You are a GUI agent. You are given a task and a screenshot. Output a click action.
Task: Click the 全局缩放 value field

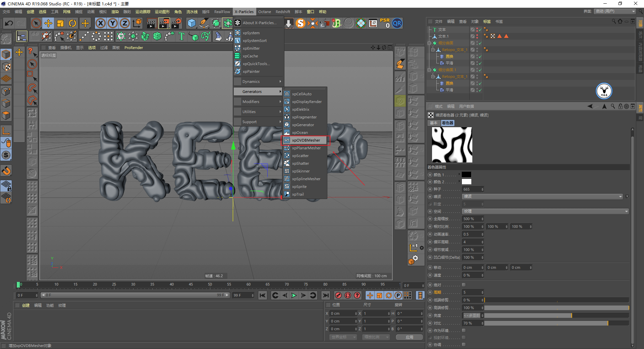pos(473,219)
